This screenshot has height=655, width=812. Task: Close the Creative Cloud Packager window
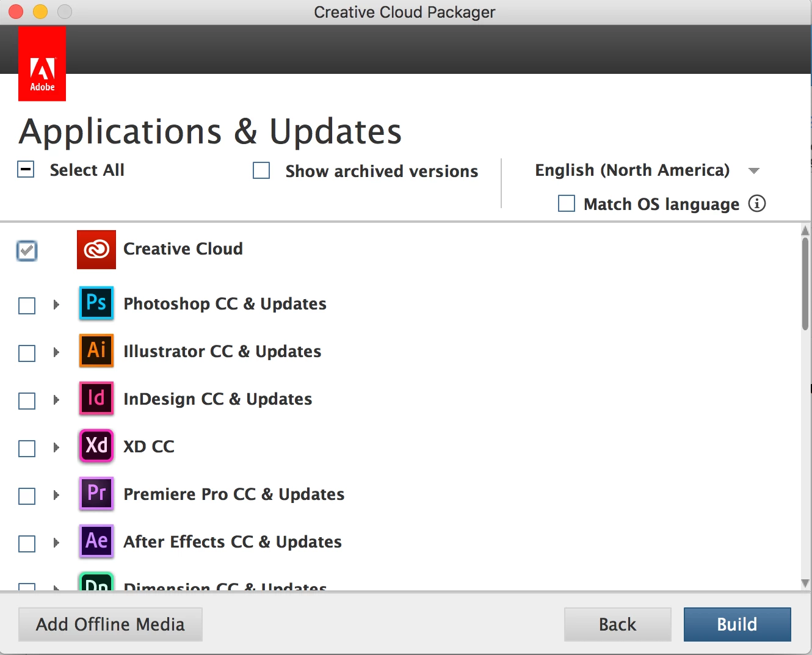(x=16, y=12)
